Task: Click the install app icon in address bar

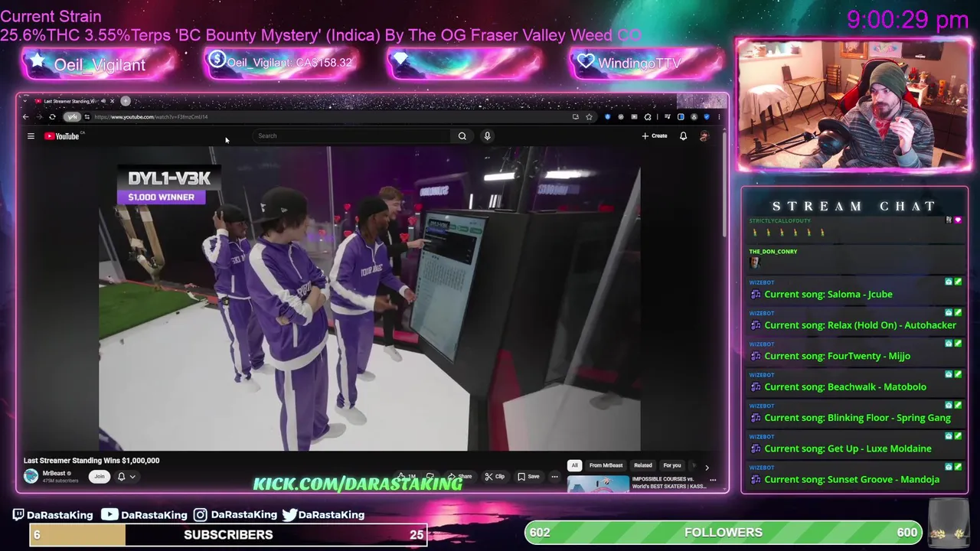Action: tap(576, 117)
